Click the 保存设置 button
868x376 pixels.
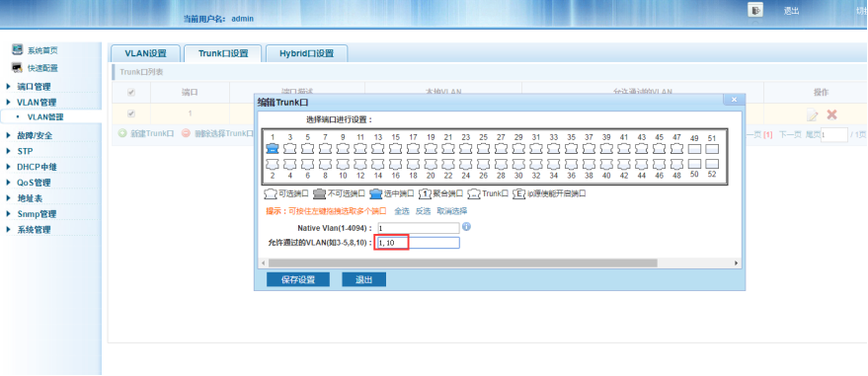pyautogui.click(x=298, y=280)
